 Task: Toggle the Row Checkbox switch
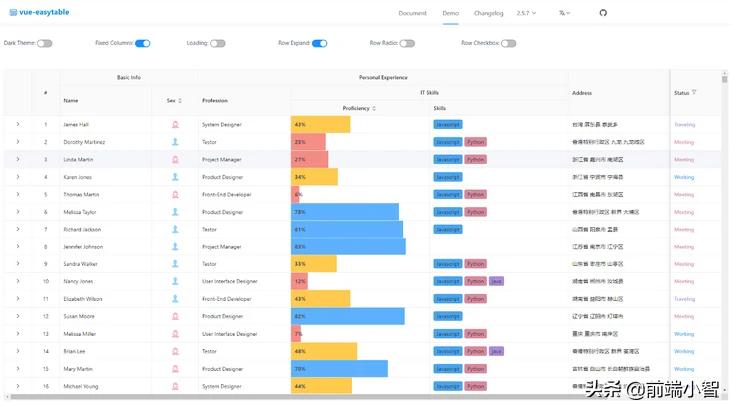[509, 43]
